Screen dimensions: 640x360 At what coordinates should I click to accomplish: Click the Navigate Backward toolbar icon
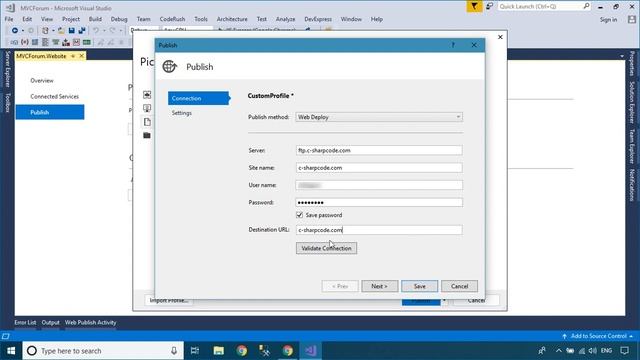pos(15,31)
